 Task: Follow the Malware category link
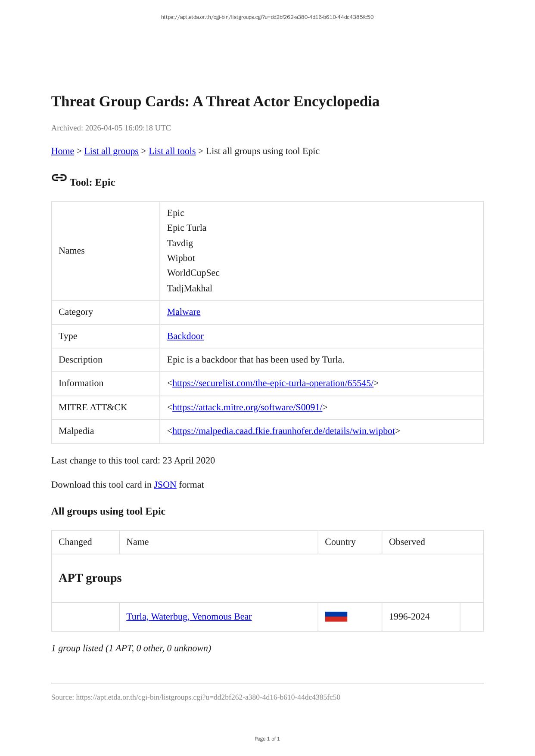coord(184,312)
